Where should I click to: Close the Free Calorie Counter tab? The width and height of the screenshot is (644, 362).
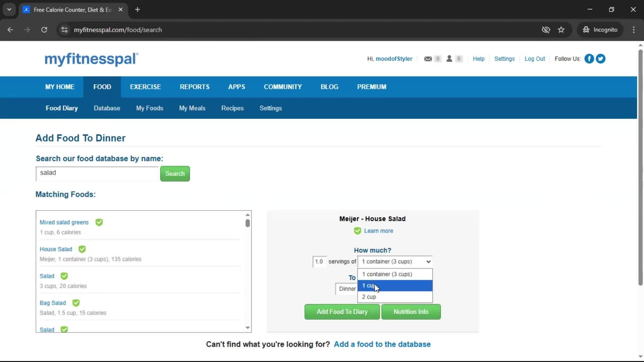click(120, 9)
